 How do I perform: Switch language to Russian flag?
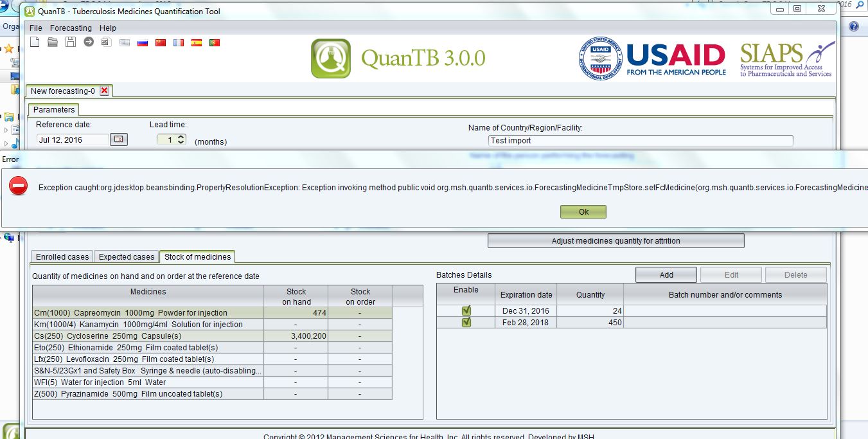point(143,42)
